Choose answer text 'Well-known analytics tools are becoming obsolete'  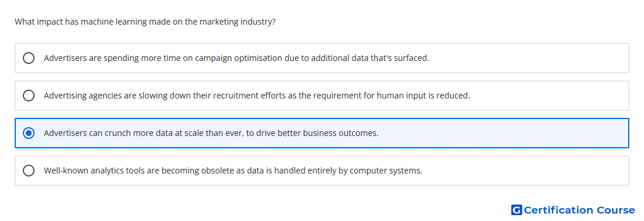tap(233, 171)
